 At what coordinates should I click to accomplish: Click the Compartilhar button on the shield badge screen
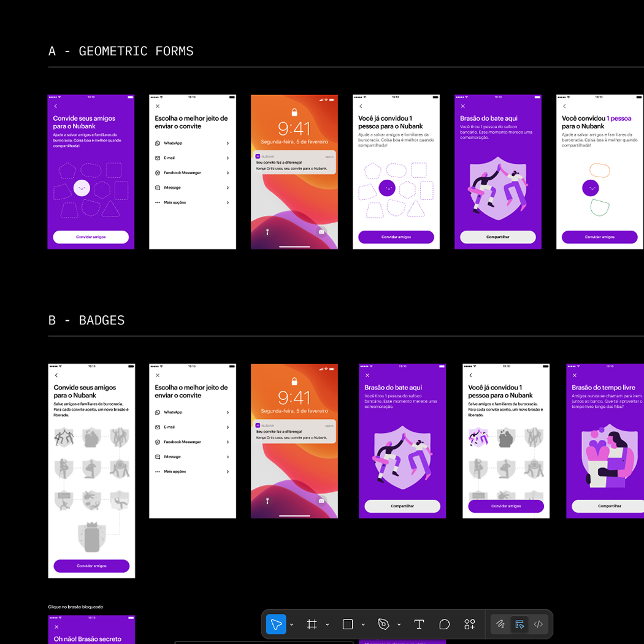(497, 237)
